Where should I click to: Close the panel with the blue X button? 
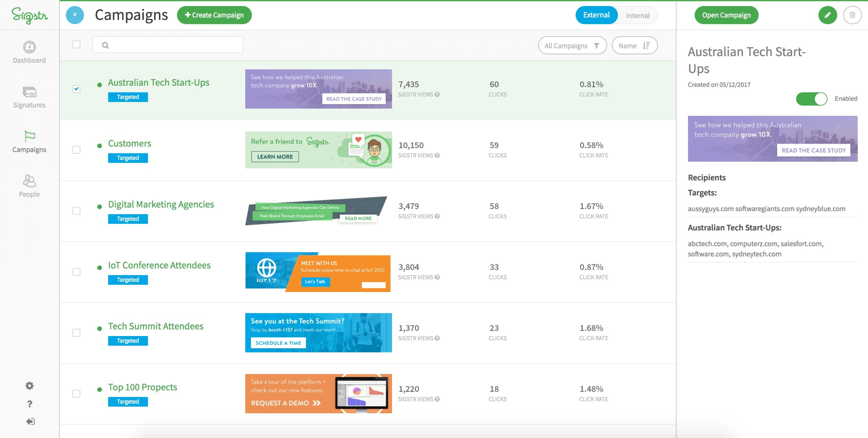[75, 15]
